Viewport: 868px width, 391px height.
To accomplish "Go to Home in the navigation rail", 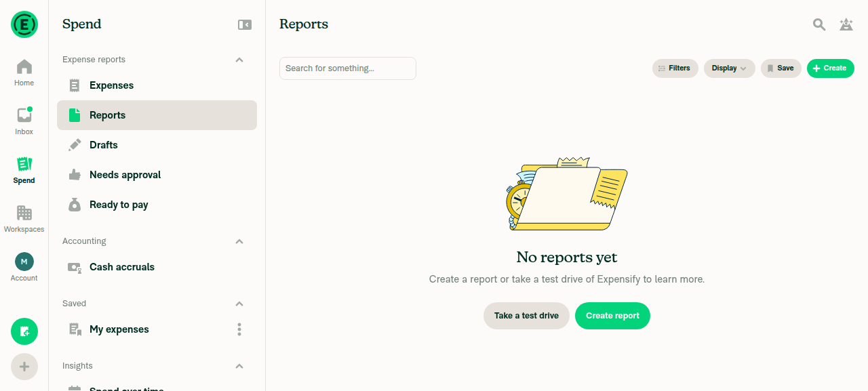I will click(24, 73).
